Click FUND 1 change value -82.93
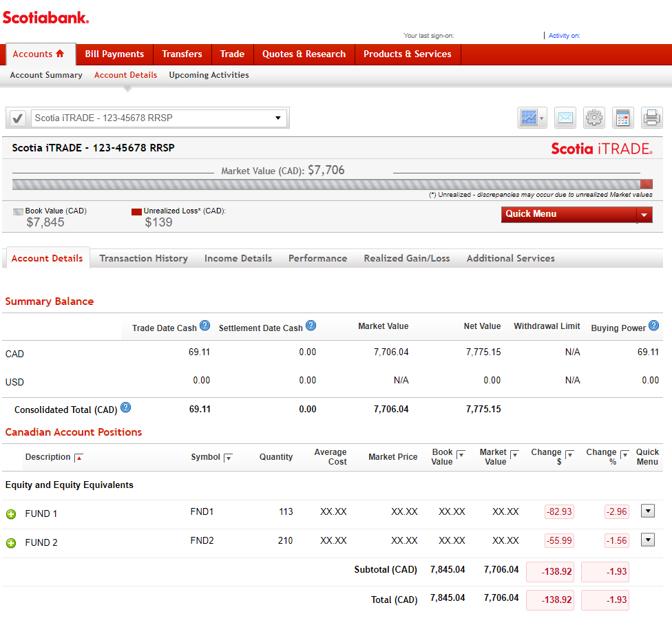Screen dimensions: 672x625 [x=559, y=512]
